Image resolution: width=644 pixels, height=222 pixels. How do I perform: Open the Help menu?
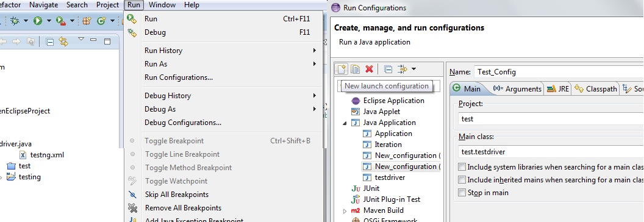[191, 5]
